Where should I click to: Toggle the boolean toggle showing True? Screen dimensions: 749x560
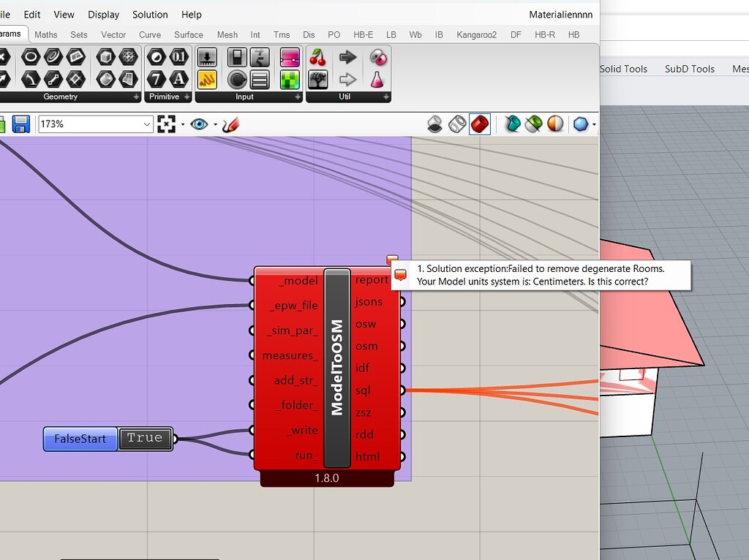tap(145, 439)
